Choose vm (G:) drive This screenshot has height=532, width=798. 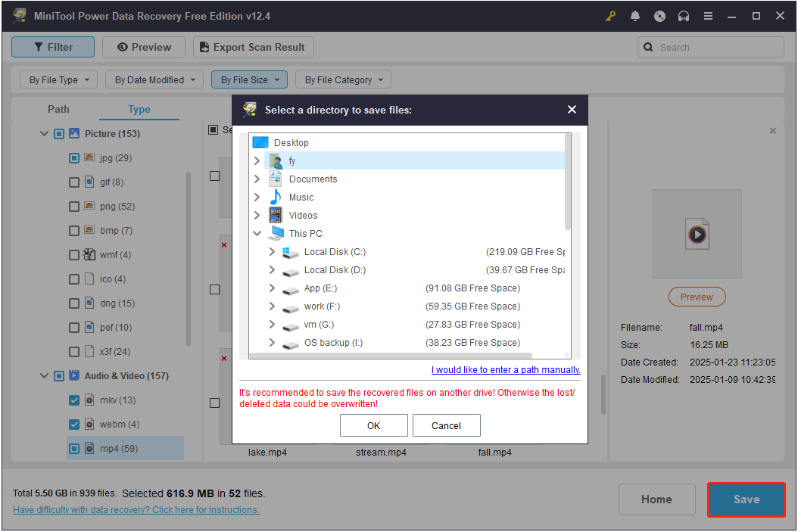click(319, 325)
